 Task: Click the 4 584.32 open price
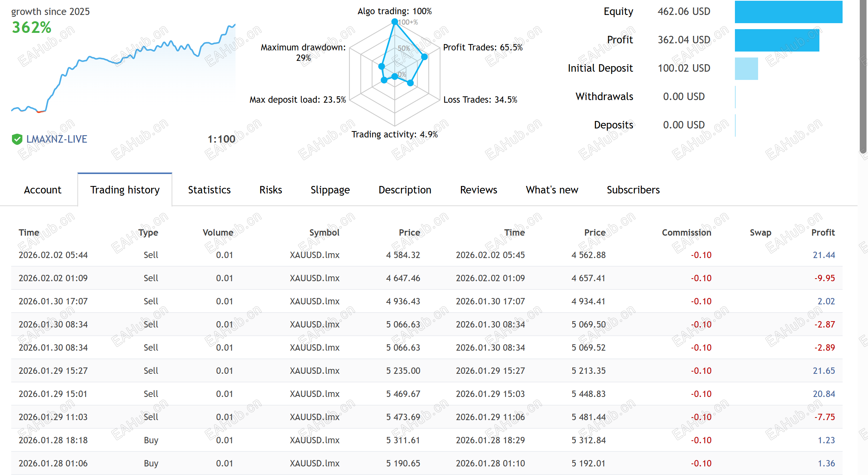coord(403,255)
